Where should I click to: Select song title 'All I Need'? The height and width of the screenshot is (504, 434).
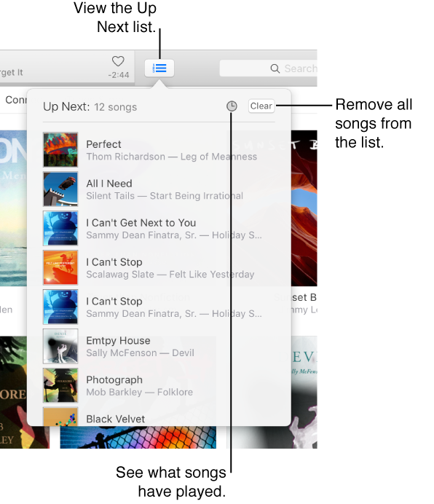[109, 184]
